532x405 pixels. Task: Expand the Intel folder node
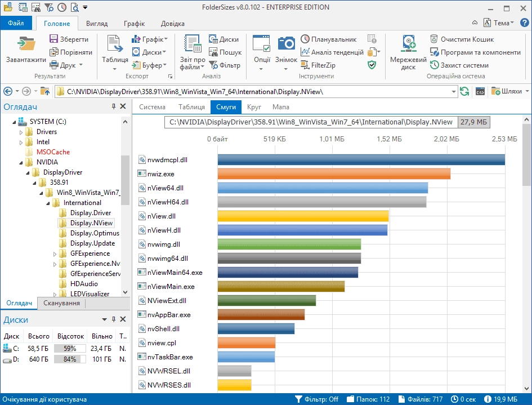click(x=21, y=143)
